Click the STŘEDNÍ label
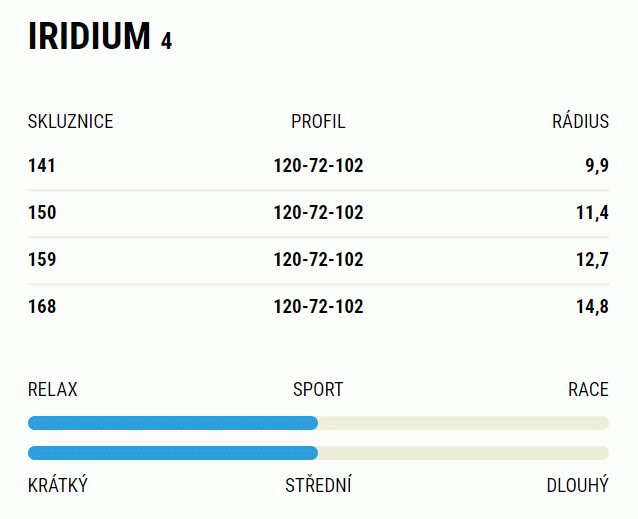Viewport: 638px width, 519px height. (x=318, y=484)
